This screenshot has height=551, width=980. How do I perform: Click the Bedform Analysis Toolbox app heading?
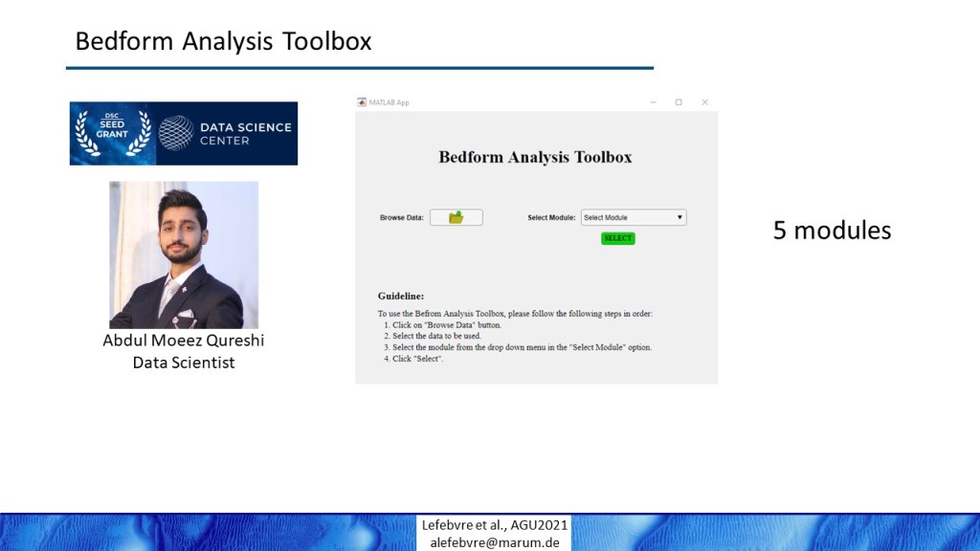click(535, 158)
